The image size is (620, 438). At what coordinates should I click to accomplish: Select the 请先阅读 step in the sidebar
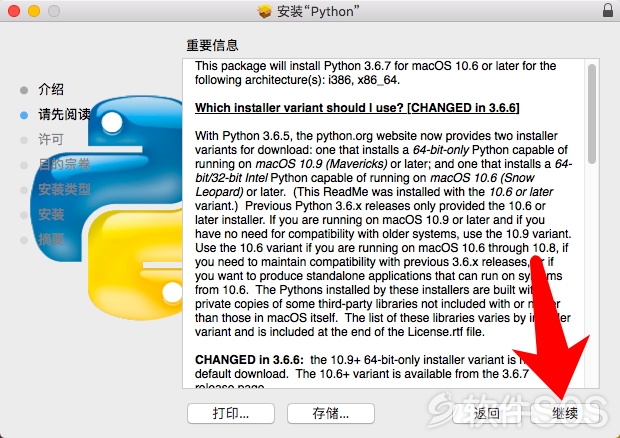coord(64,115)
